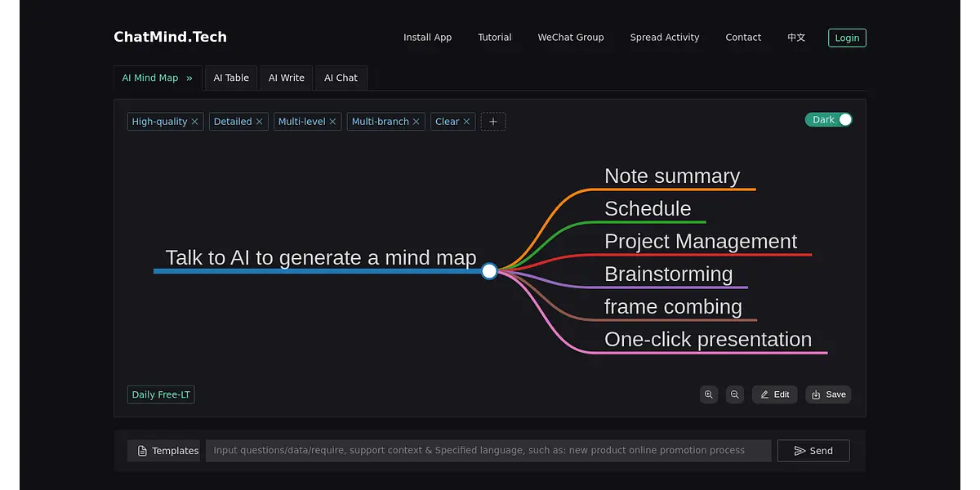Add a new tag with plus icon
Image resolution: width=980 pixels, height=490 pixels.
(493, 122)
